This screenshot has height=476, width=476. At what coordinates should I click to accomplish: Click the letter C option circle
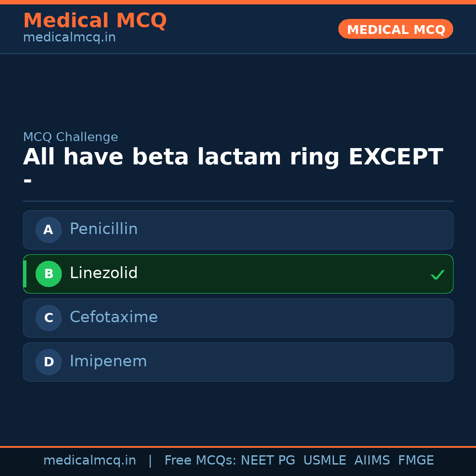pos(48,318)
